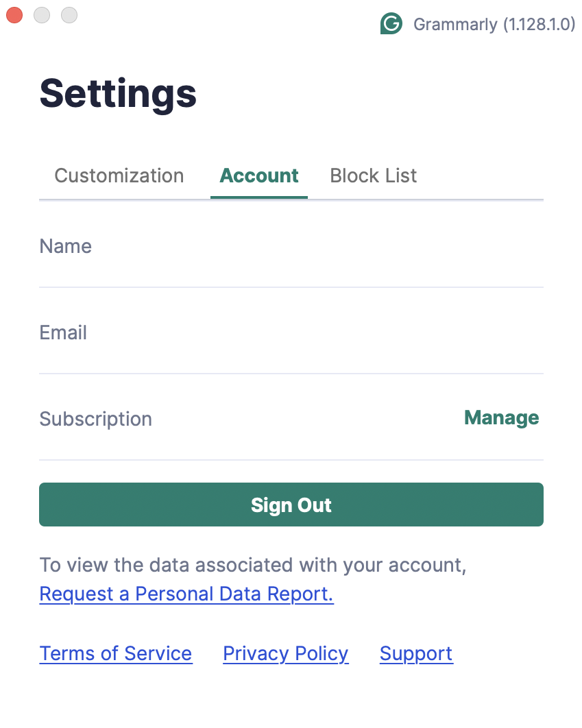Click the zoom window button
The image size is (582, 728).
point(69,14)
